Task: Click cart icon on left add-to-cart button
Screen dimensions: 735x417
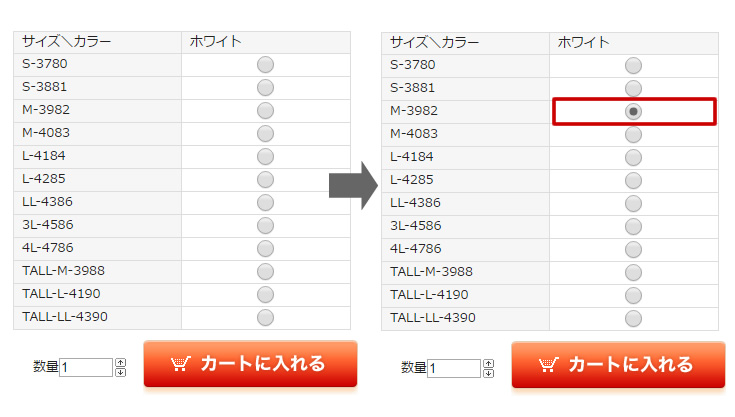Action: coord(180,364)
